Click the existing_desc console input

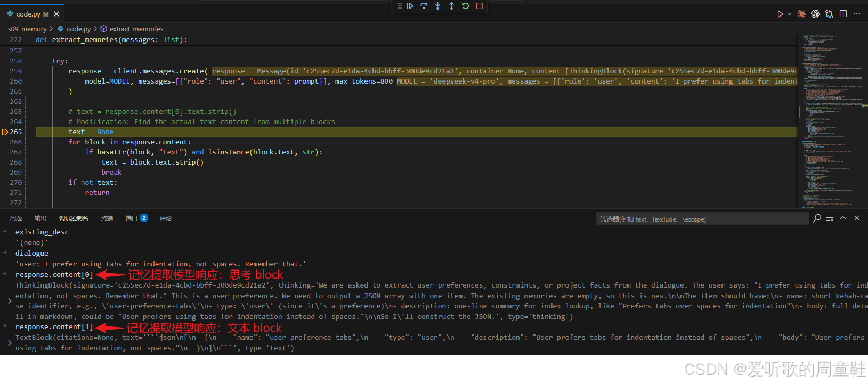[x=42, y=232]
